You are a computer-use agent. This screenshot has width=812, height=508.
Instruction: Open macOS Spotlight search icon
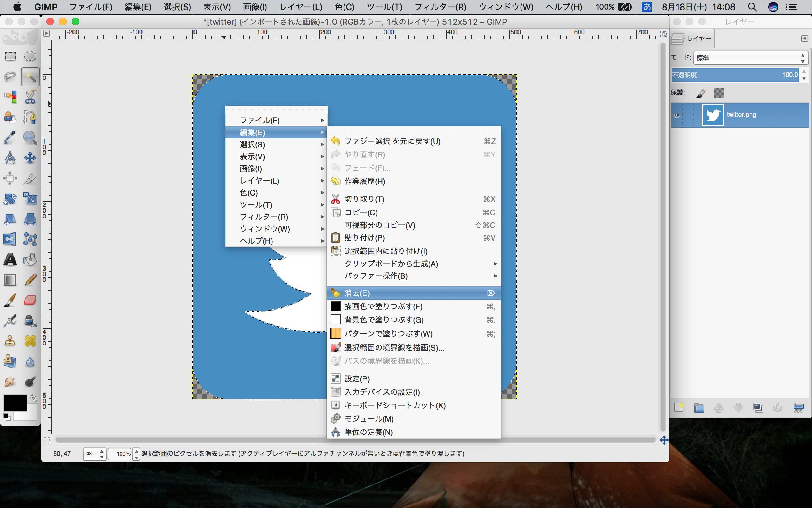(752, 7)
